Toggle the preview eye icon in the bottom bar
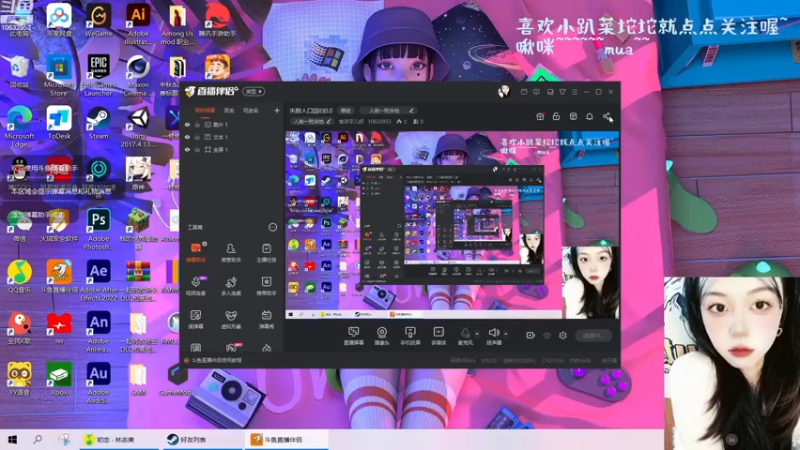Viewport: 800px width, 450px height. tap(547, 335)
